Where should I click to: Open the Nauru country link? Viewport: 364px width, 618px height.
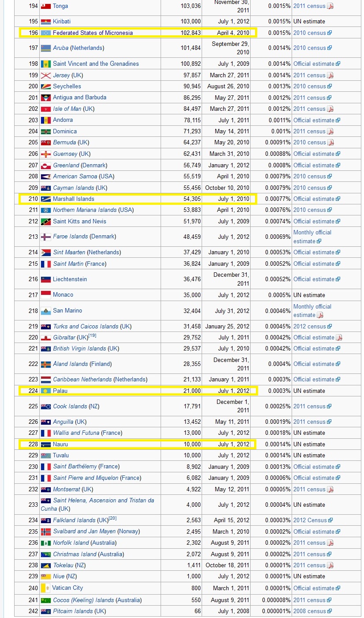coord(60,445)
